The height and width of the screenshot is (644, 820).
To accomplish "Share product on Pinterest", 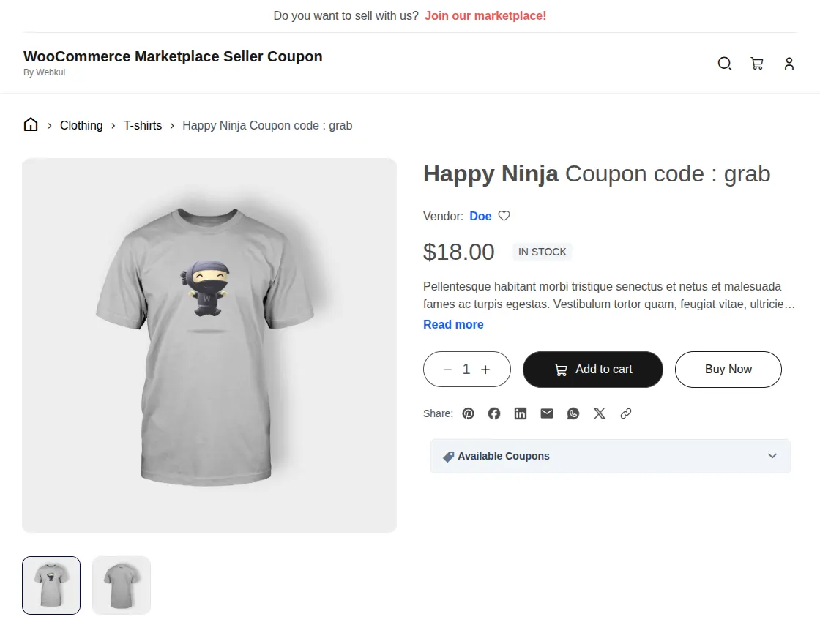I will coord(468,413).
